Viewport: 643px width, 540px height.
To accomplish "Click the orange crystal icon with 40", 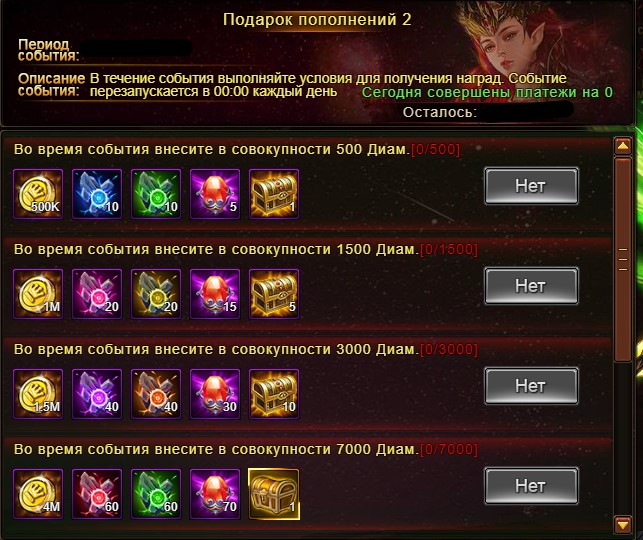I will (x=156, y=394).
